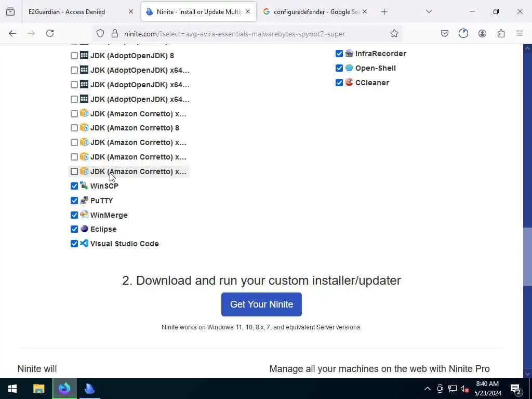The width and height of the screenshot is (532, 399).
Task: Check the JDK (Amazon Corretto) 8 checkbox
Action: pos(74,128)
